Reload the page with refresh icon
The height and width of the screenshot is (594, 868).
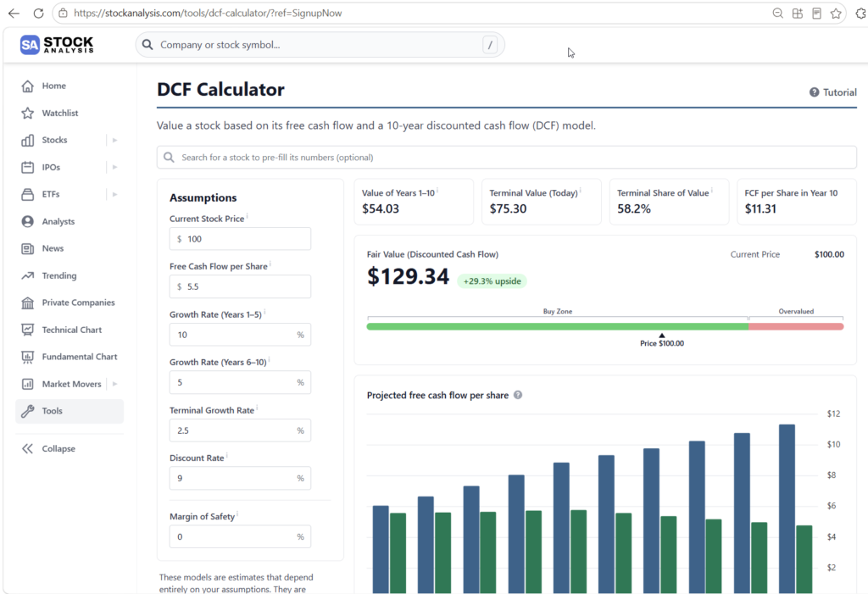click(x=38, y=13)
